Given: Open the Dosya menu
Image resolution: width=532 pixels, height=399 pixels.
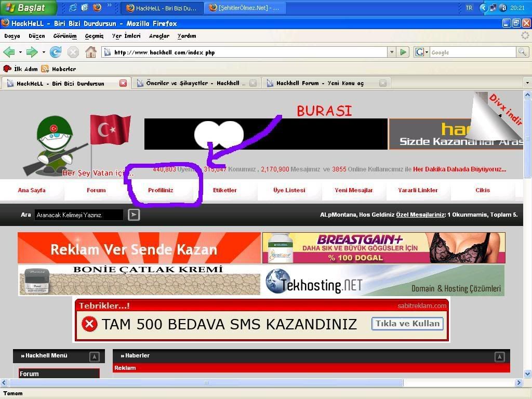Looking at the screenshot, I should (x=12, y=36).
